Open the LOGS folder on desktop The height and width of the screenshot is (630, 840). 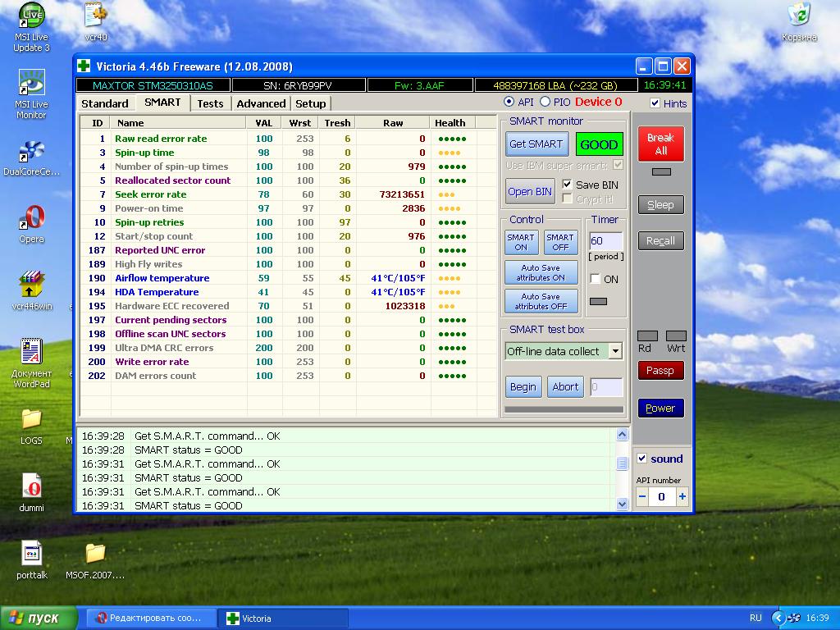(31, 419)
